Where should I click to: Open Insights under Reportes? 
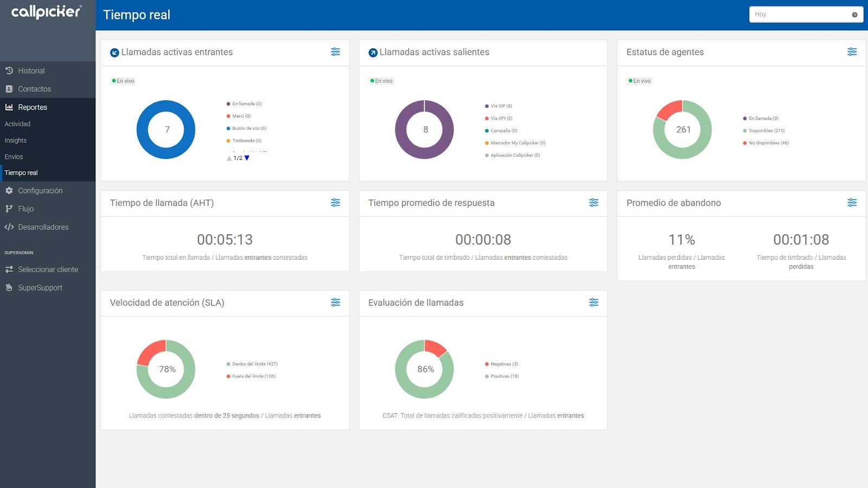[15, 140]
